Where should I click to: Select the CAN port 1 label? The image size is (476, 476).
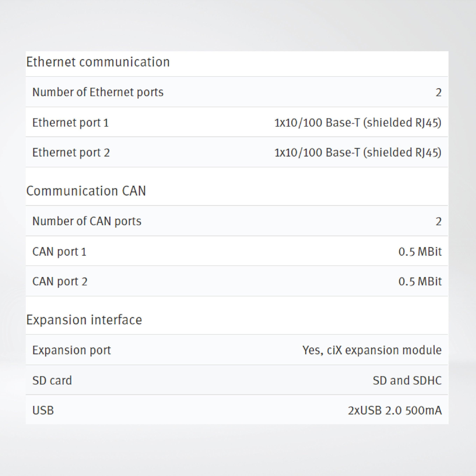point(59,252)
